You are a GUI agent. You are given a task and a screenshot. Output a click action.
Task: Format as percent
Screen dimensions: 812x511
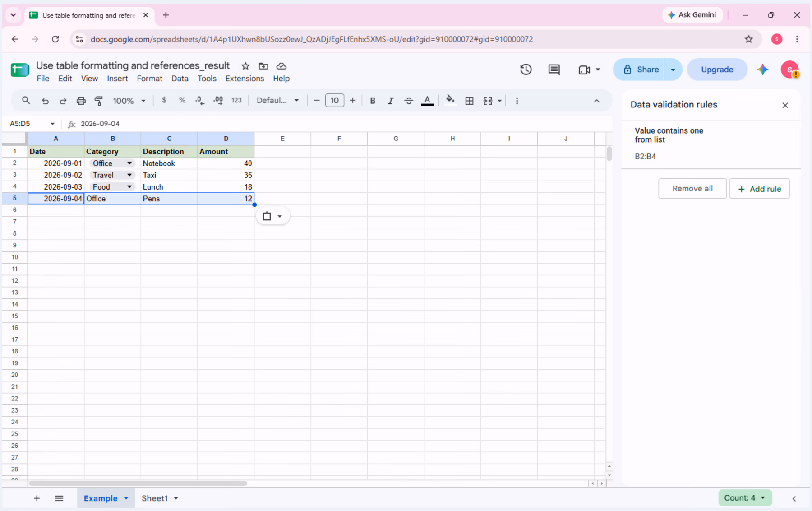tap(182, 100)
